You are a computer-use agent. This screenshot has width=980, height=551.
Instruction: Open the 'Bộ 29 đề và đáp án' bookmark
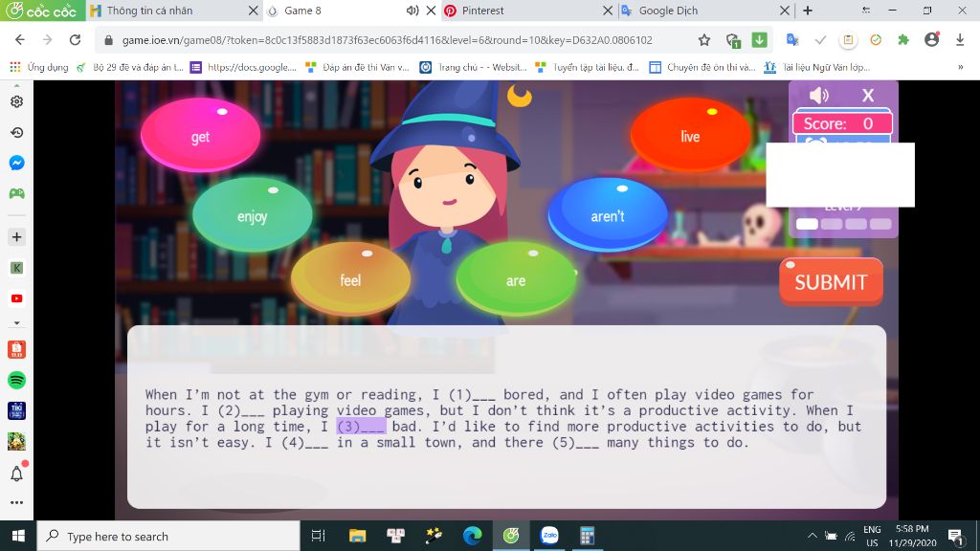coord(130,67)
